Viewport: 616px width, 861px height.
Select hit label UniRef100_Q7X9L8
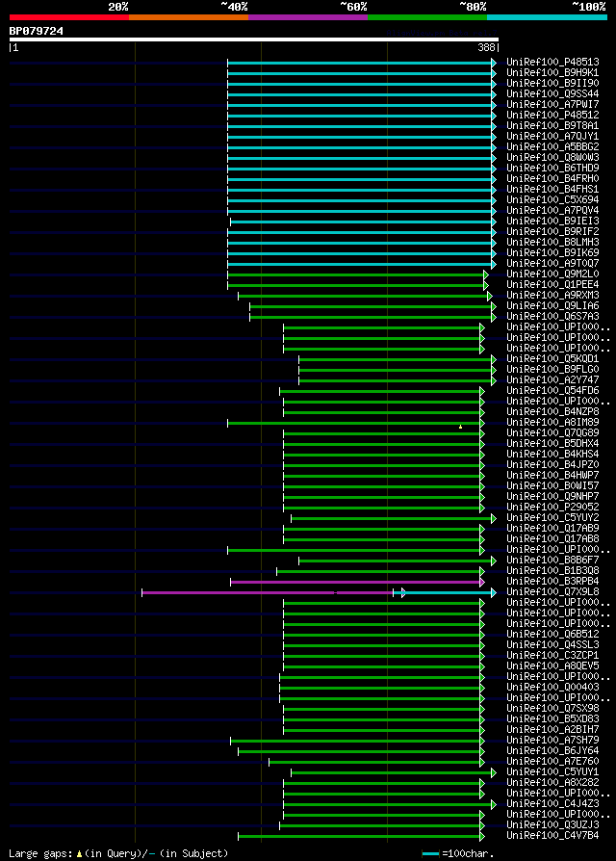[x=552, y=591]
